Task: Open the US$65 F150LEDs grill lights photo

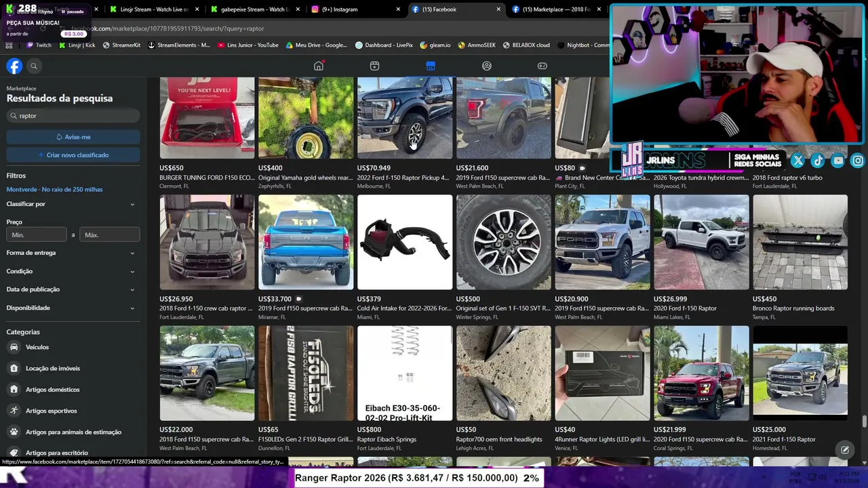Action: (306, 373)
